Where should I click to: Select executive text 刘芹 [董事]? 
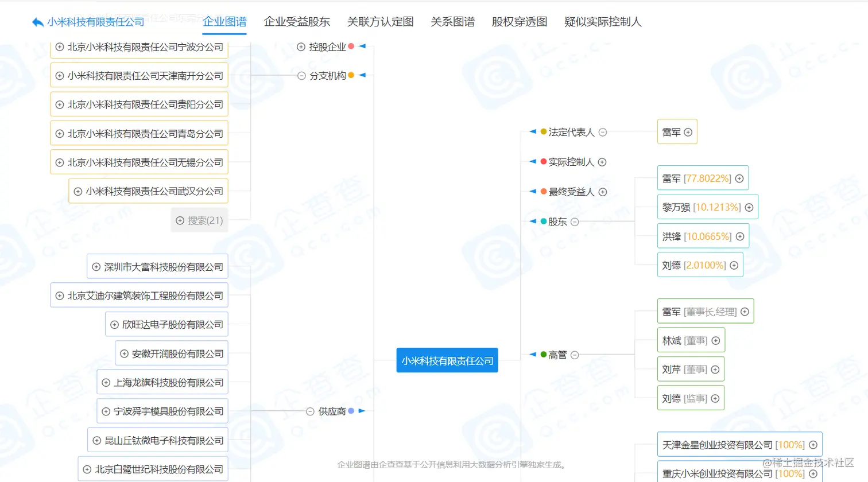pyautogui.click(x=685, y=370)
